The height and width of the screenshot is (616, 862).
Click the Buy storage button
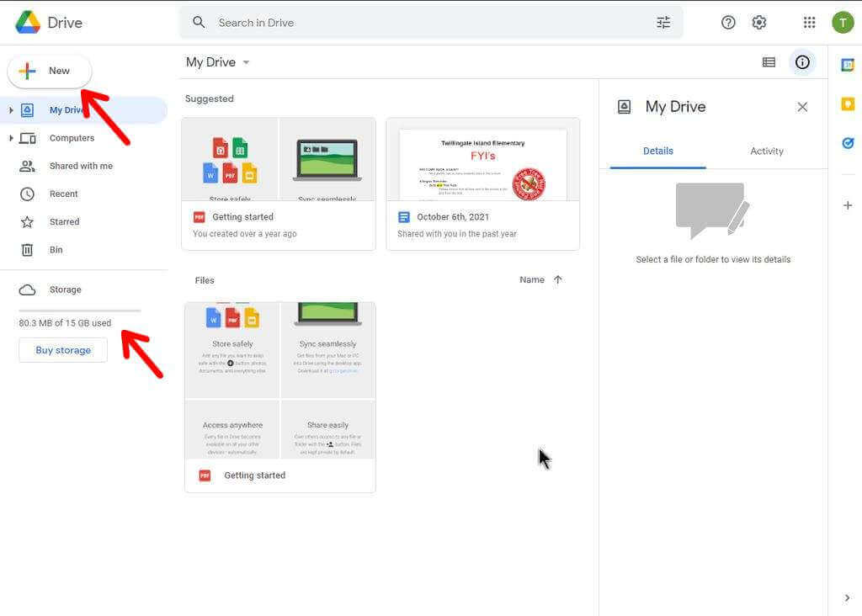pos(63,350)
